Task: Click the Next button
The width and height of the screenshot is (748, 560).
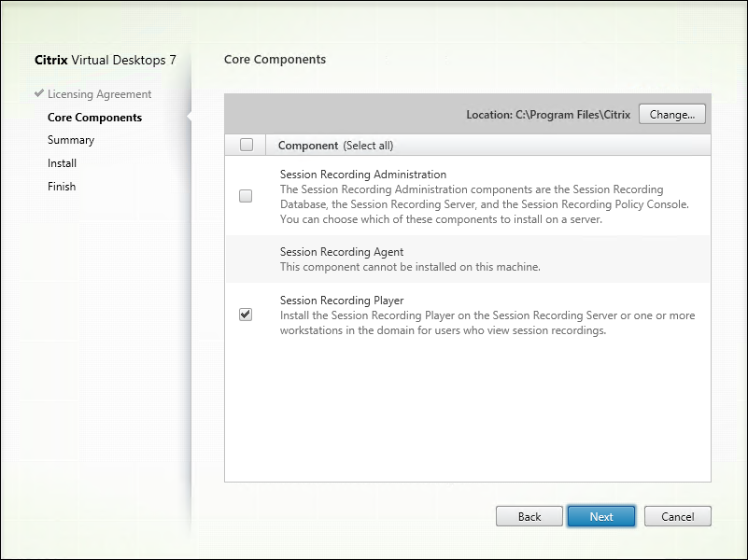Action: tap(601, 516)
